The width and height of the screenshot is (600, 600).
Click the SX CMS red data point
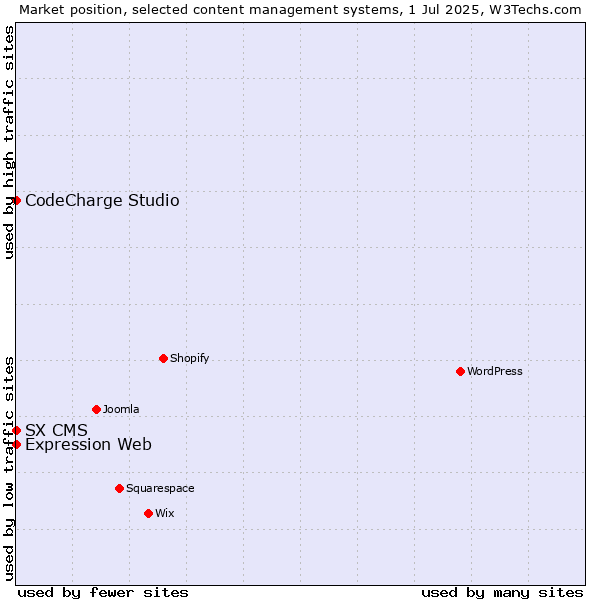coord(16,430)
